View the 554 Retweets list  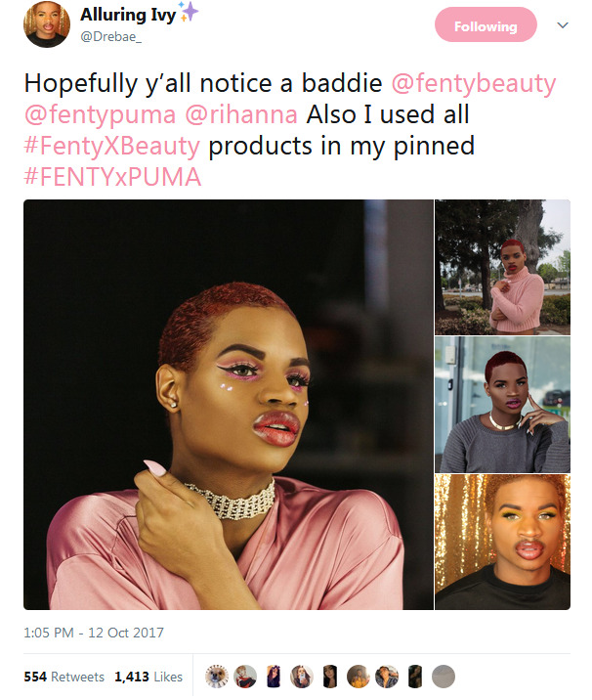click(x=64, y=677)
